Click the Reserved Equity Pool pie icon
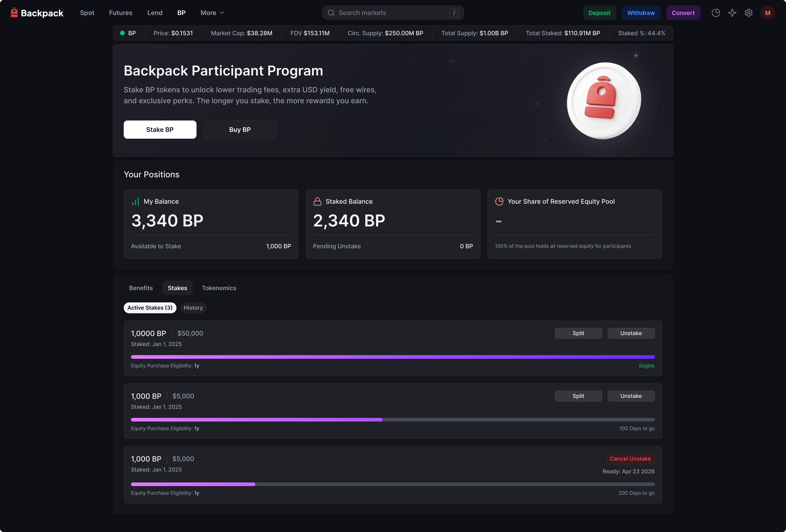Viewport: 786px width, 532px height. point(499,201)
